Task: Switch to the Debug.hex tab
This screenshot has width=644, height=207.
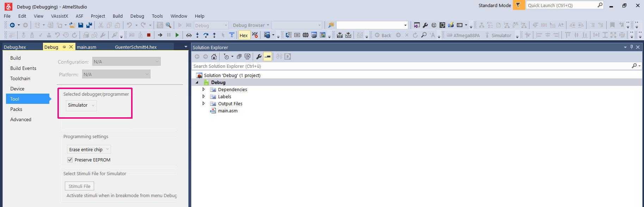Action: click(x=15, y=47)
